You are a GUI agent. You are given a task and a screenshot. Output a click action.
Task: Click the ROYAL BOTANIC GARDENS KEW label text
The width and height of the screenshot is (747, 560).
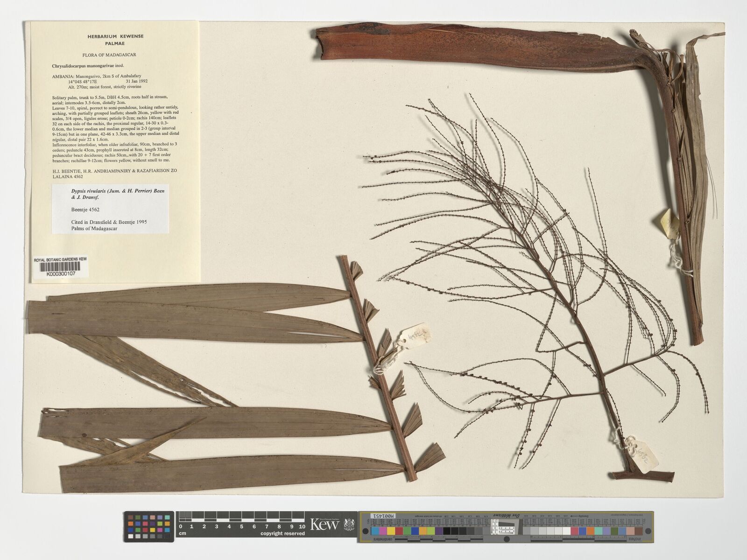pyautogui.click(x=60, y=259)
